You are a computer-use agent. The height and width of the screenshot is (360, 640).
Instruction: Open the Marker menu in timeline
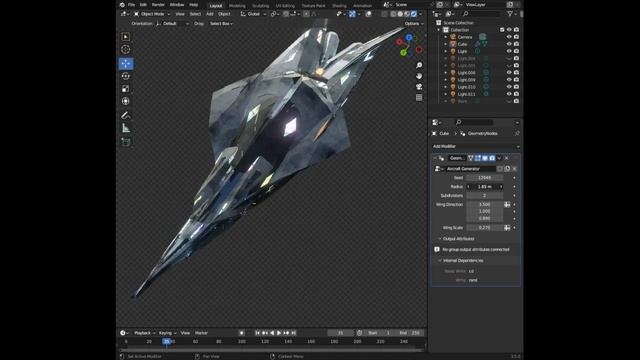(201, 333)
